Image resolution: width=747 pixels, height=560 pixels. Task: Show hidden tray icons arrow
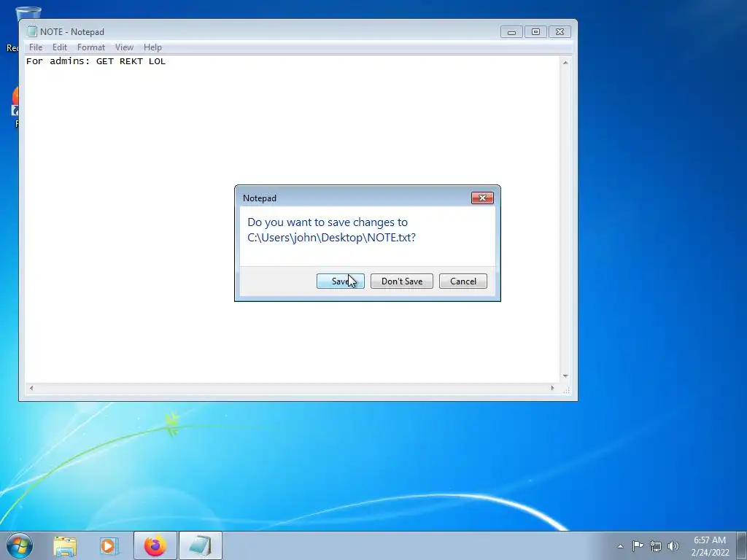(620, 546)
